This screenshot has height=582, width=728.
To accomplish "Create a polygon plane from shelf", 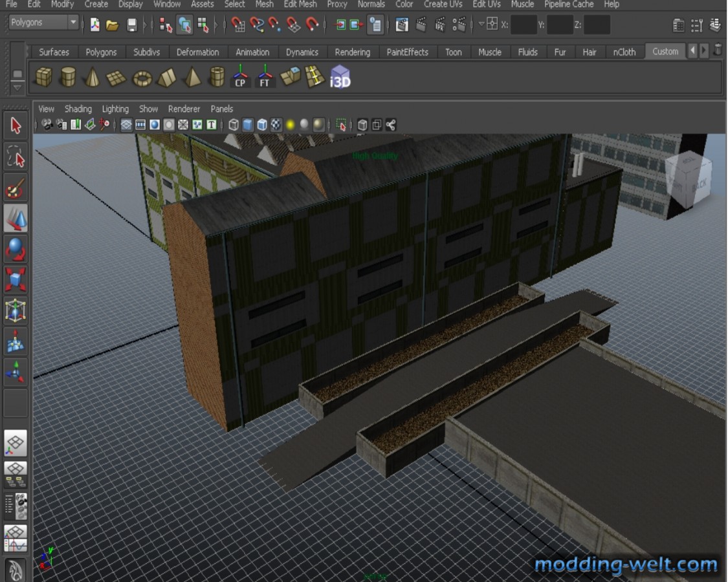I will click(116, 77).
